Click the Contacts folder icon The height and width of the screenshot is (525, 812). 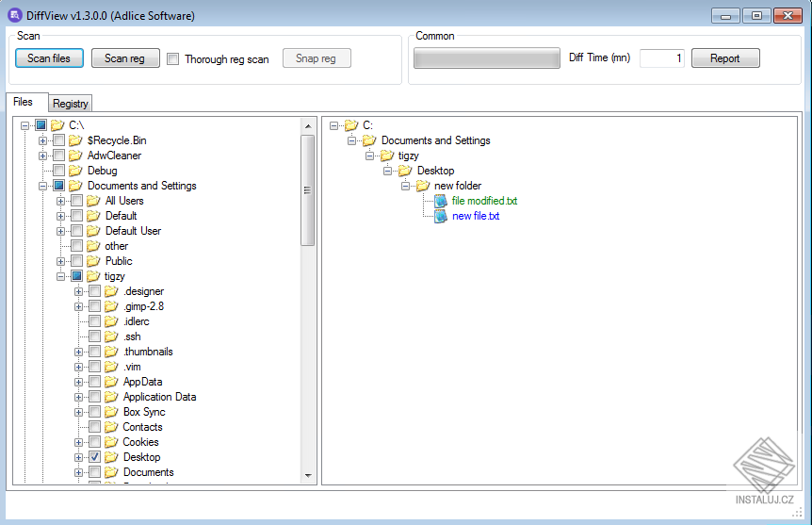111,427
